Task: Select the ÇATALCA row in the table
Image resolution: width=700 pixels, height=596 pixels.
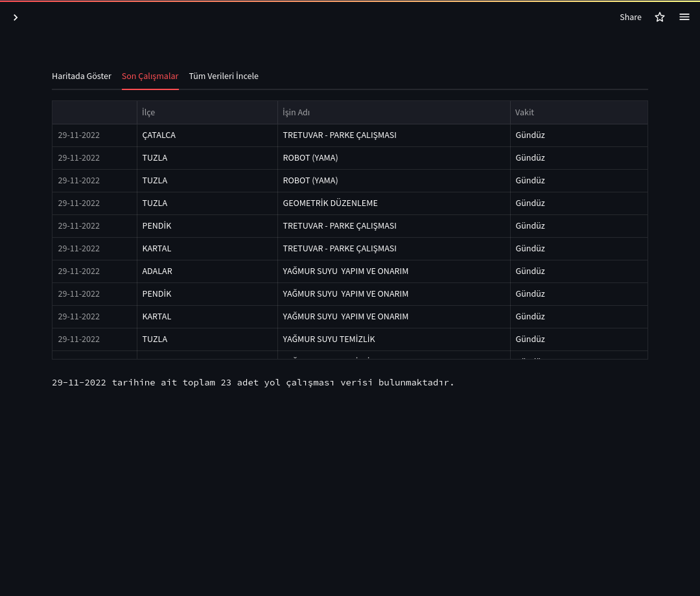Action: 159,135
